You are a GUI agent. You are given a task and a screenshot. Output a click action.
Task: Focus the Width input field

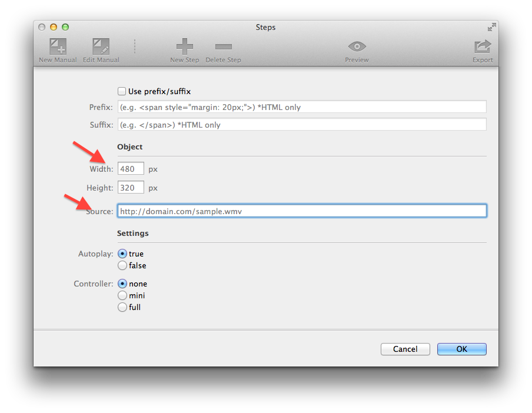130,169
